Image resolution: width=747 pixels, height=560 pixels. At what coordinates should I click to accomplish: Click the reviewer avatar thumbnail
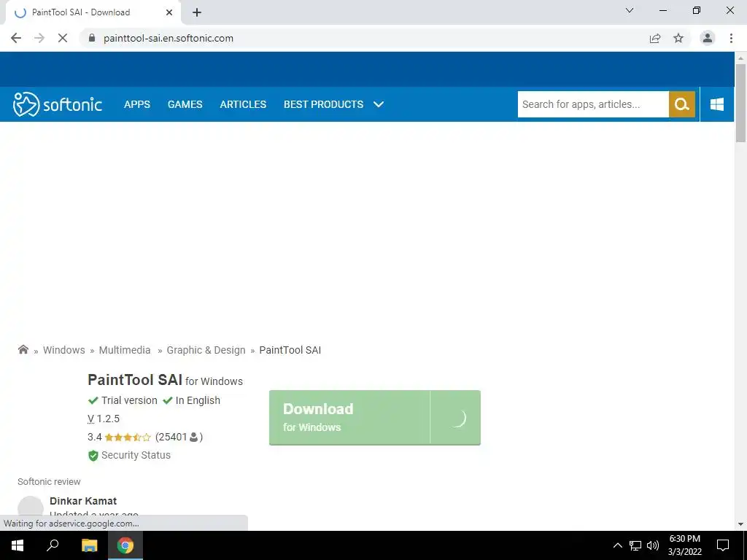[31, 507]
